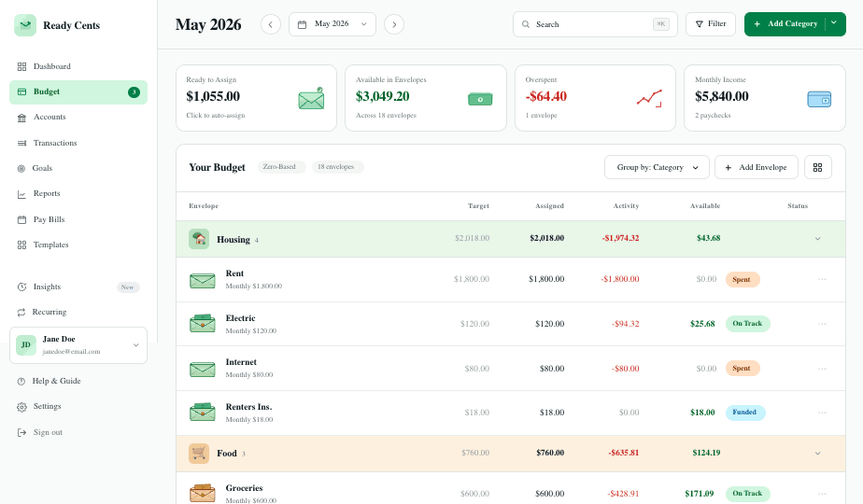Collapse the Food category group
This screenshot has height=504, width=863.
817,454
